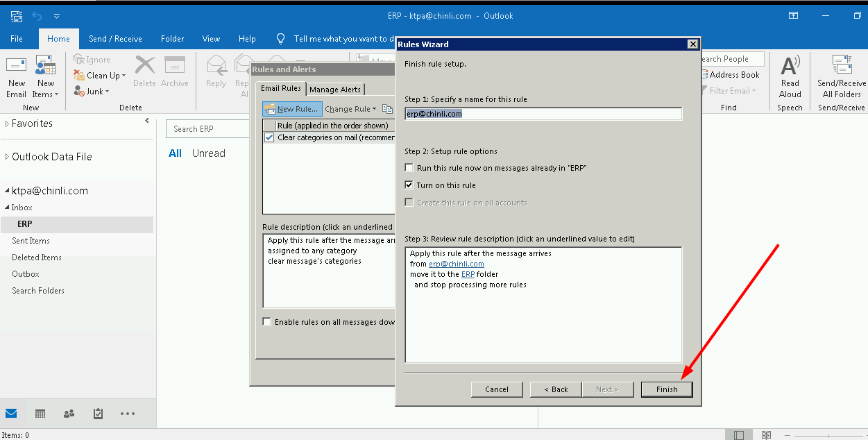Go Back in Rules Wizard
Screen dimensions: 868x440
[x=556, y=389]
